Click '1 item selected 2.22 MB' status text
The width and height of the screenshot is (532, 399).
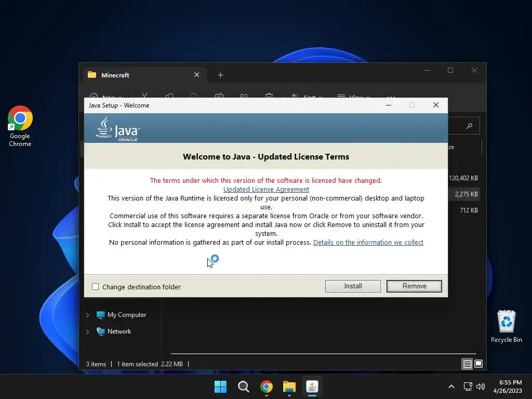[150, 364]
